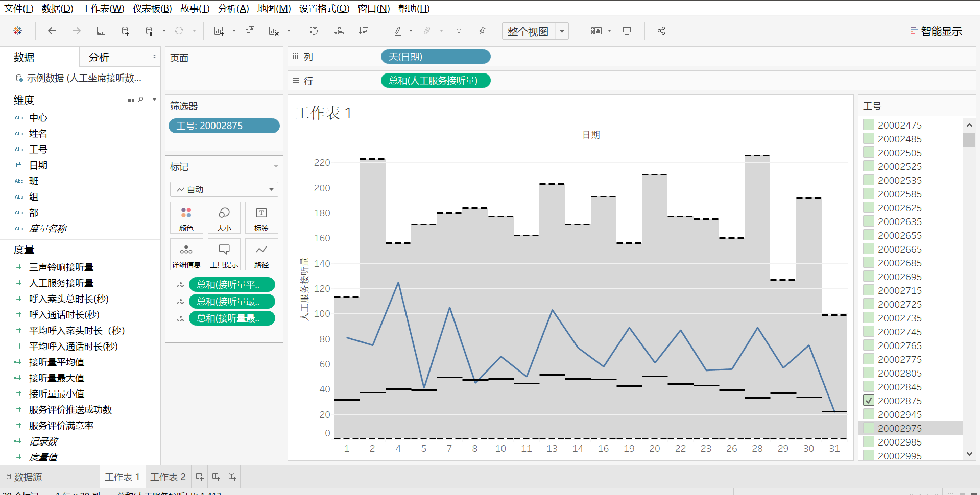Click the back (undo) arrow icon

[52, 31]
